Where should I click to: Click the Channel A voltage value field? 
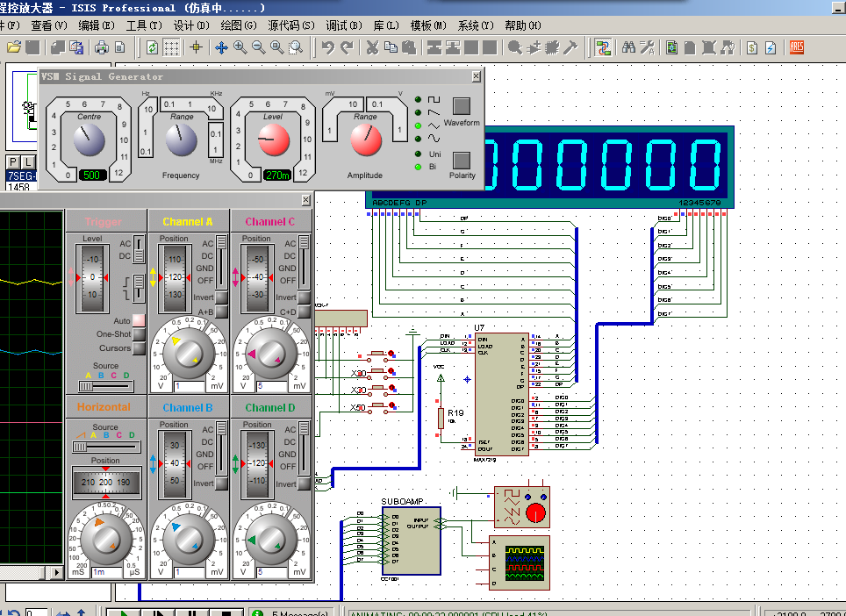click(190, 386)
